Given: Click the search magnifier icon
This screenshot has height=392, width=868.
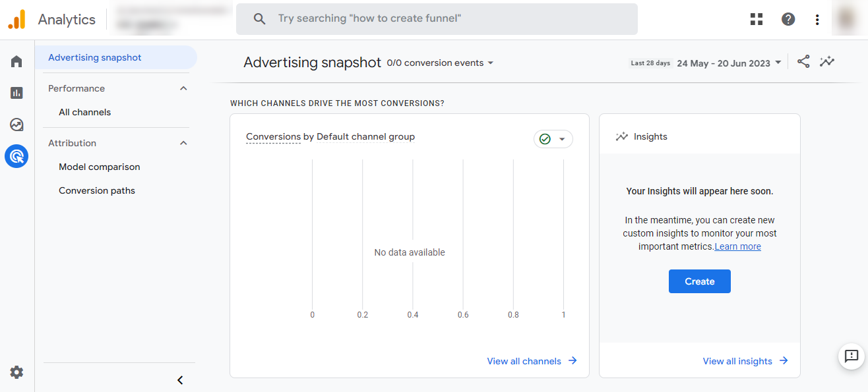Looking at the screenshot, I should pos(259,19).
